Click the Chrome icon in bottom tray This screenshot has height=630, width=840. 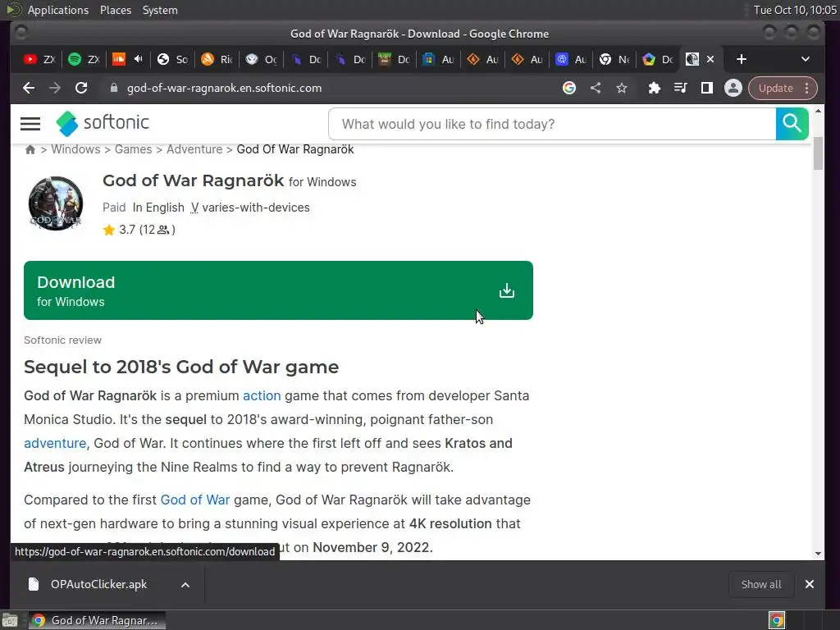[777, 620]
